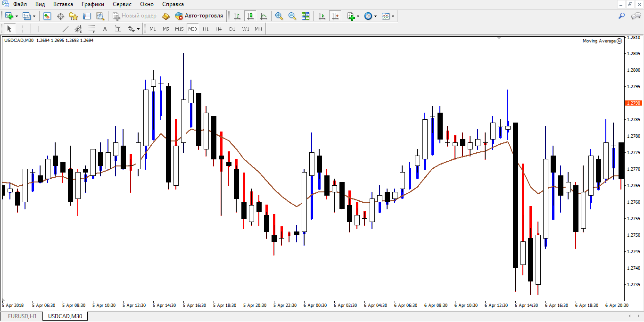Select the horizontal line tool
Image resolution: width=644 pixels, height=322 pixels.
(x=52, y=29)
